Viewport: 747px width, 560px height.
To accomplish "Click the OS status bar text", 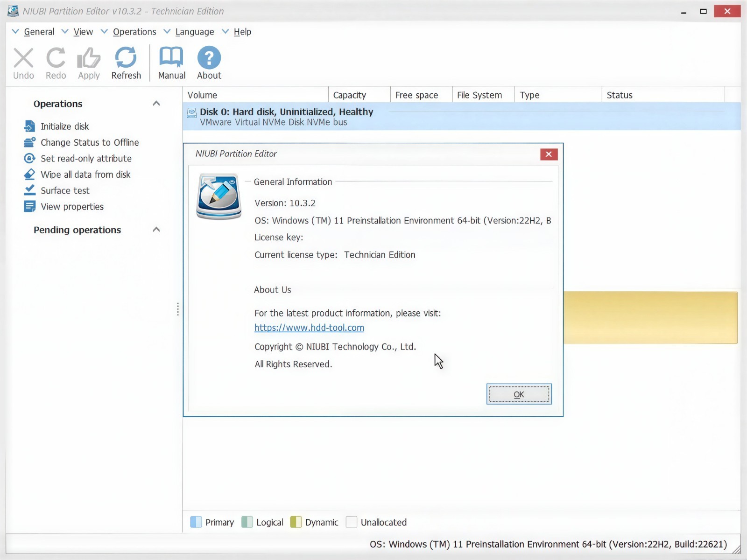I will [x=548, y=544].
